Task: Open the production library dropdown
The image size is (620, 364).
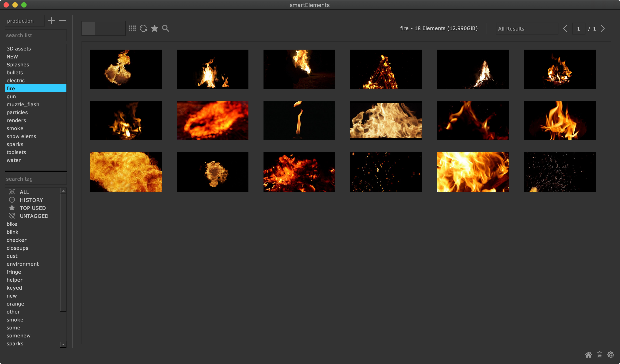Action: pyautogui.click(x=25, y=21)
